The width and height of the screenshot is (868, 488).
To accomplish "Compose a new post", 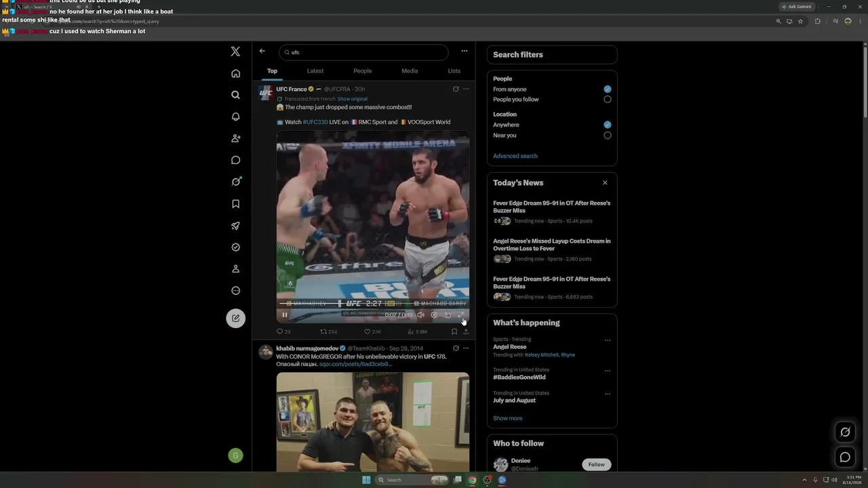I will pyautogui.click(x=235, y=318).
